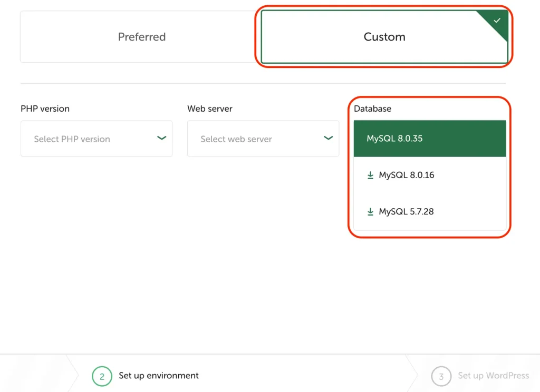Choose the Preferred environment option
Viewport: 540px width, 392px height.
[x=141, y=37]
